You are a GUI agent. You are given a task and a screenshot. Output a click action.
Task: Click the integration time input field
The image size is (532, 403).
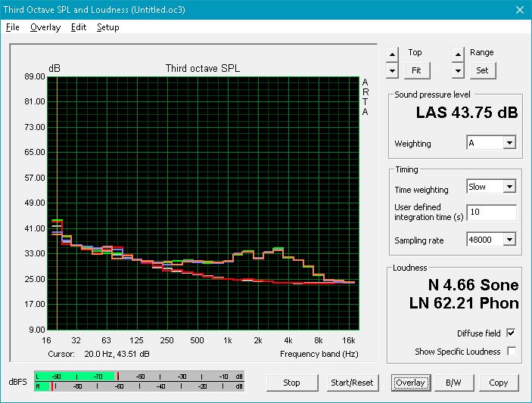[491, 212]
